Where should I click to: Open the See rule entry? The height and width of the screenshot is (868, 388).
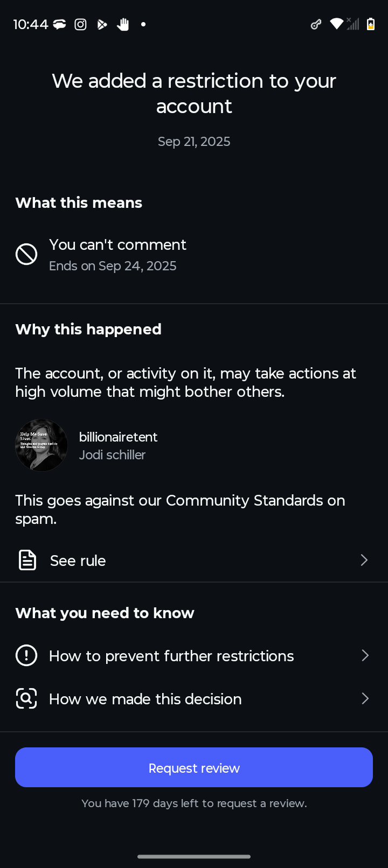click(x=78, y=561)
